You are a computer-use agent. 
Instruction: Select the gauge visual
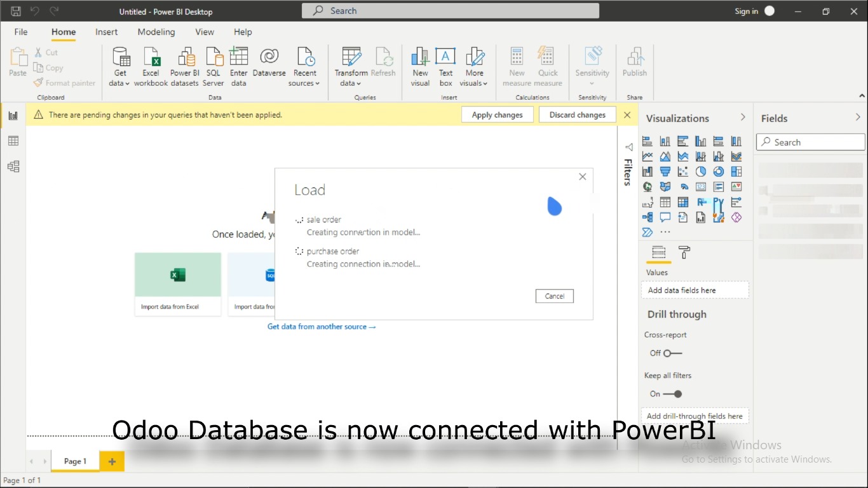pos(683,187)
